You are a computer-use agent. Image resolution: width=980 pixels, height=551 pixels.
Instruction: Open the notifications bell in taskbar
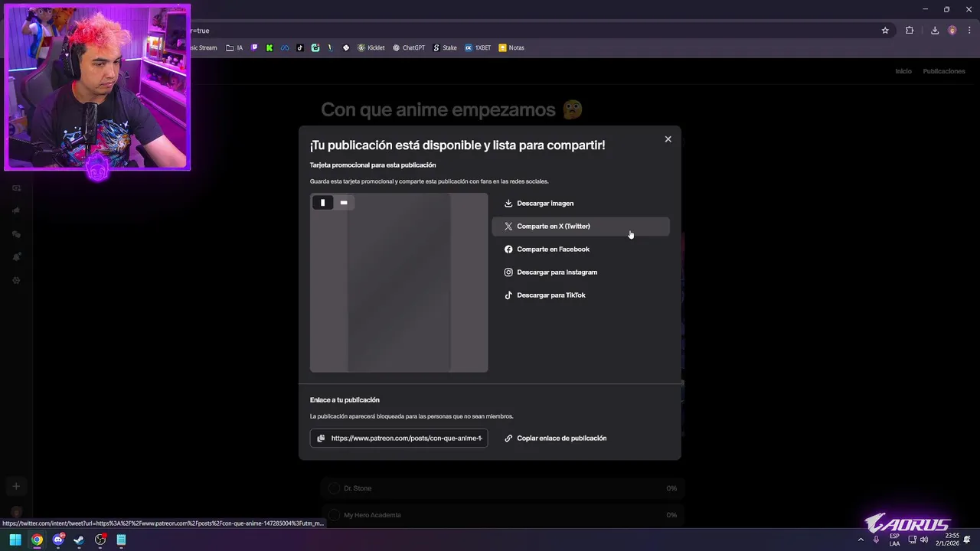point(967,540)
